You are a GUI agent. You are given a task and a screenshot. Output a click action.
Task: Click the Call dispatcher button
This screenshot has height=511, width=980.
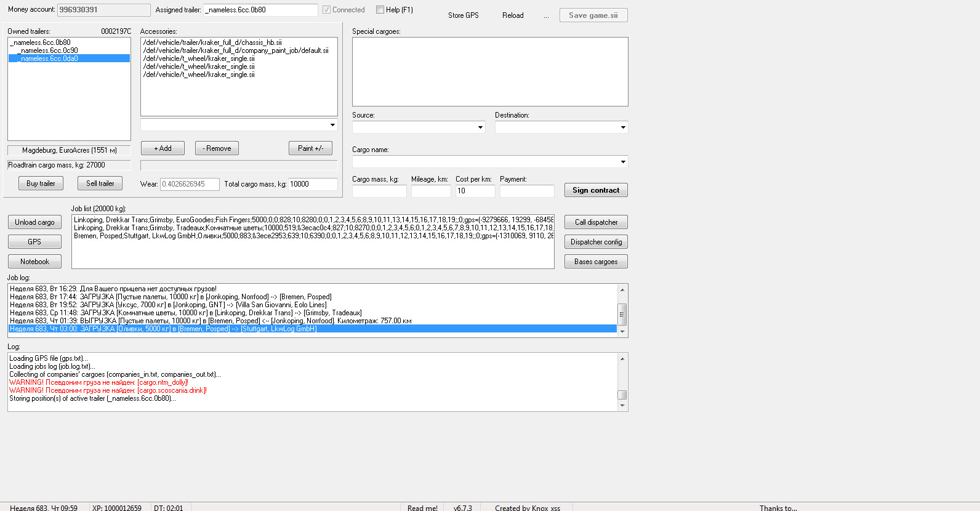coord(596,222)
